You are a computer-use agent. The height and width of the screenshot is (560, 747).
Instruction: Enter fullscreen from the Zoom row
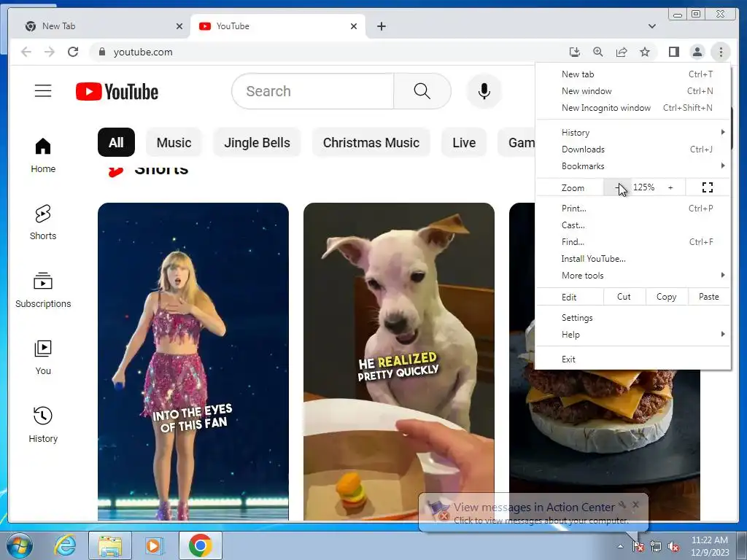click(x=708, y=187)
